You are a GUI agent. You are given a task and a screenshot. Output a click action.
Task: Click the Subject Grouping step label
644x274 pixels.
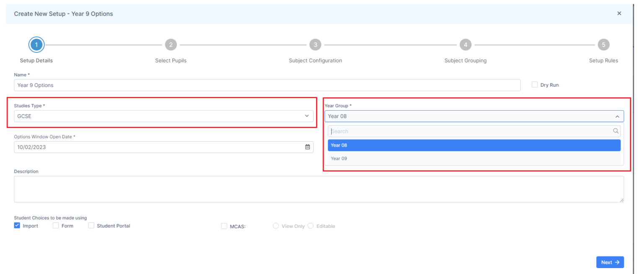coord(465,60)
